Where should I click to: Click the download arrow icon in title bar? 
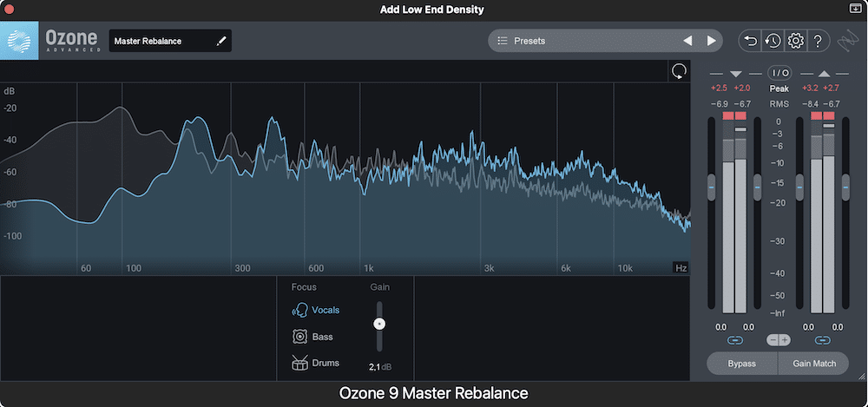(855, 9)
